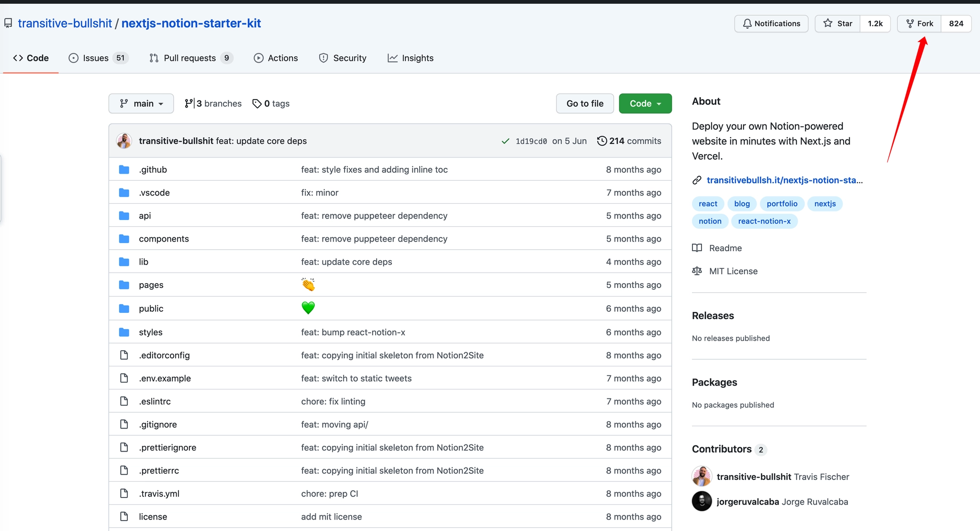Image resolution: width=980 pixels, height=531 pixels.
Task: Open the 'chore: prep CI' commit message
Action: point(330,494)
